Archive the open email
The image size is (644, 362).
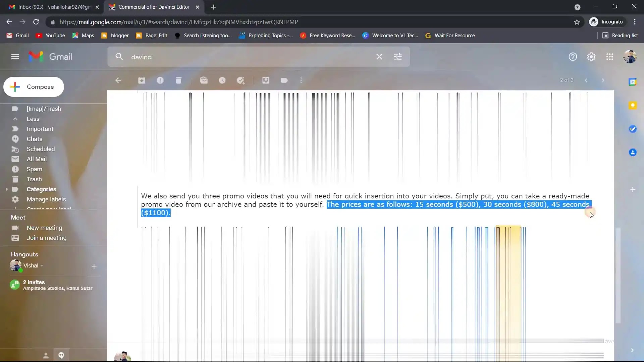142,80
